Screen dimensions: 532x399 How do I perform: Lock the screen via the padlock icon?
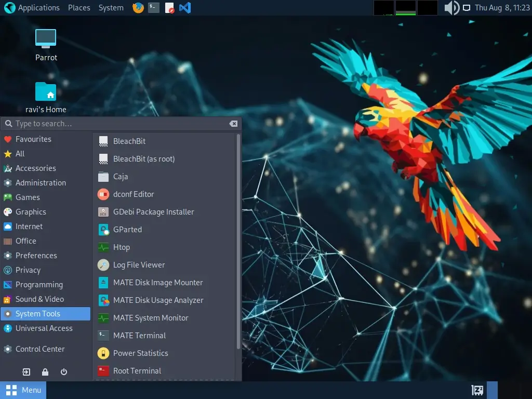pos(45,371)
